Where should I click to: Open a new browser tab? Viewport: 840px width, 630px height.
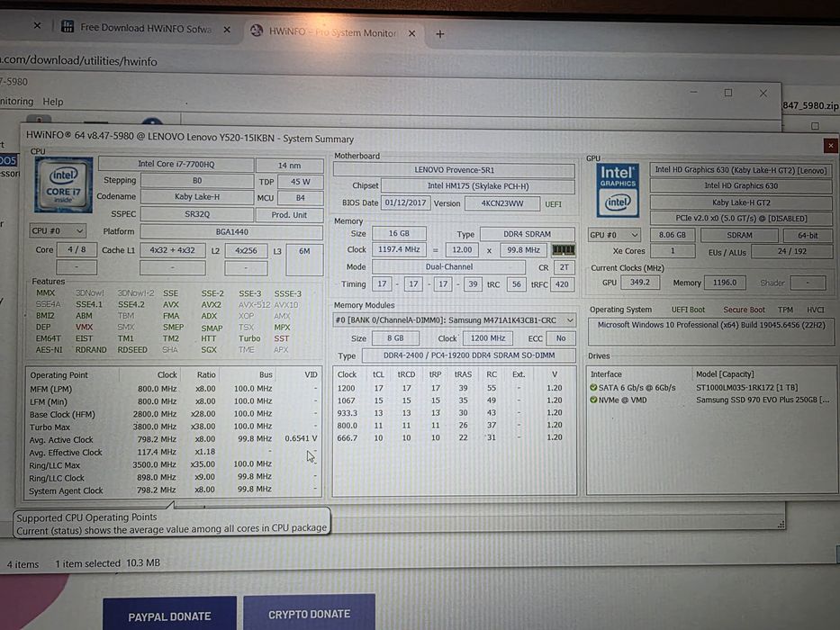click(440, 34)
